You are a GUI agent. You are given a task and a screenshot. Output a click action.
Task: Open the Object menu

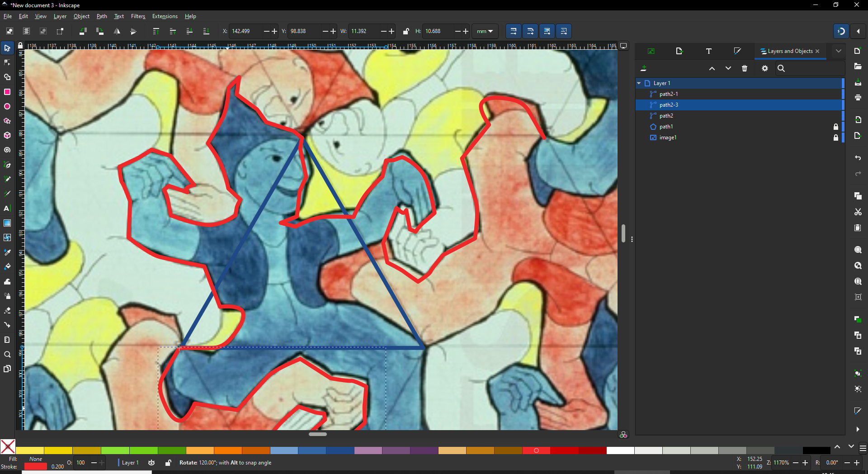(81, 16)
